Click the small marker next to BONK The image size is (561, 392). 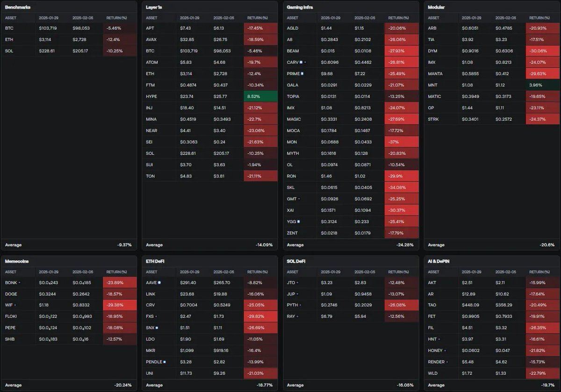click(19, 283)
